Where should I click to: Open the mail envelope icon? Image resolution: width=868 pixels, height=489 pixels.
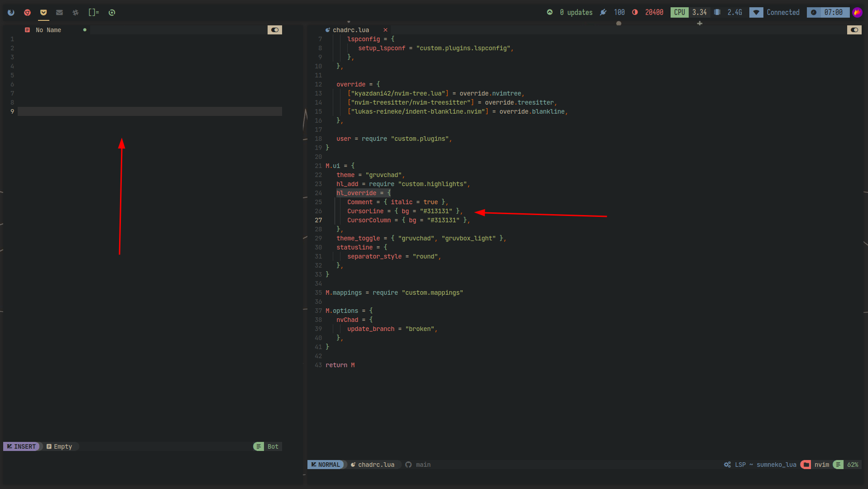59,12
